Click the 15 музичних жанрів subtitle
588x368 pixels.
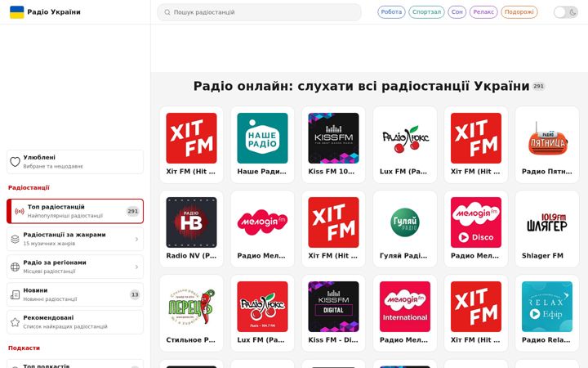click(x=49, y=244)
